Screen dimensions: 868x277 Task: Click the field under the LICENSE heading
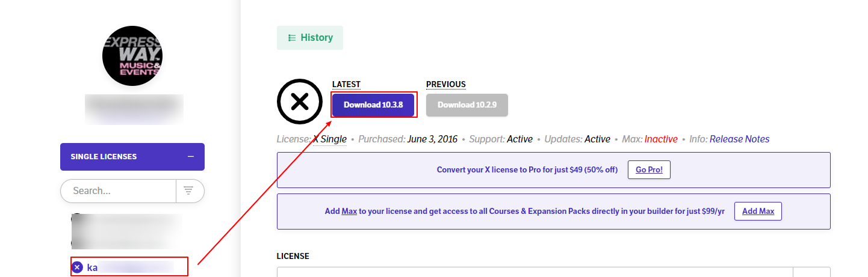coord(535,272)
